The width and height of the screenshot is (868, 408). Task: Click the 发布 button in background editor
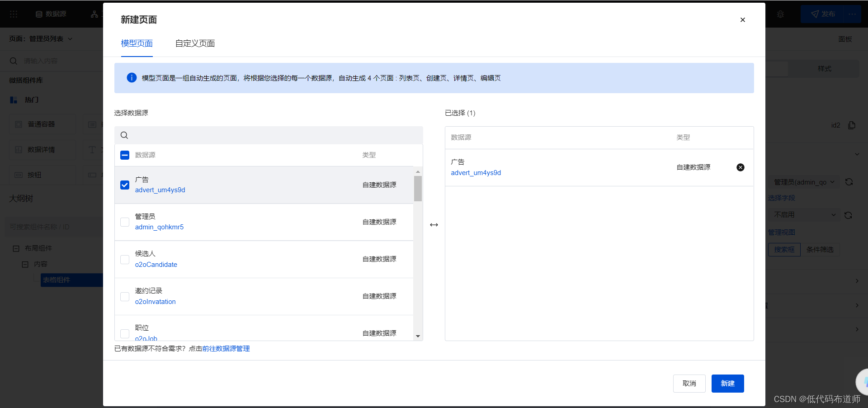click(823, 14)
